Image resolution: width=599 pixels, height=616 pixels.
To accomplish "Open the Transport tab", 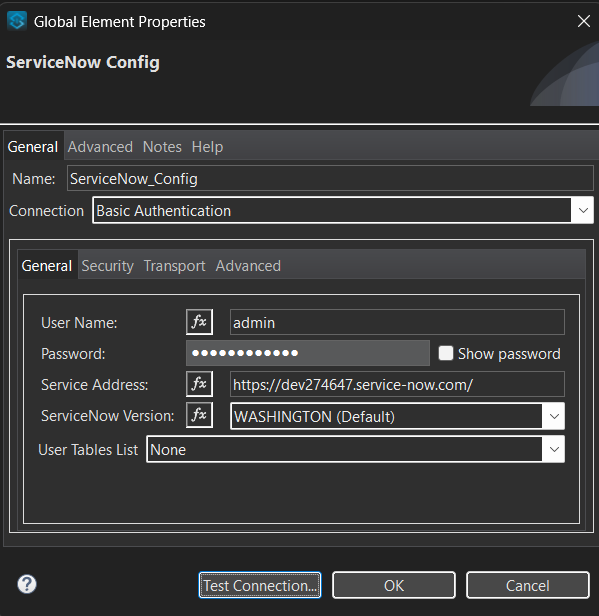I will pyautogui.click(x=174, y=266).
